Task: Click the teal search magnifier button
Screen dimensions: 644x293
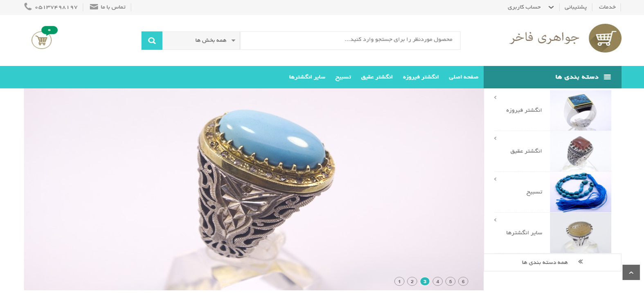Action: (x=152, y=41)
